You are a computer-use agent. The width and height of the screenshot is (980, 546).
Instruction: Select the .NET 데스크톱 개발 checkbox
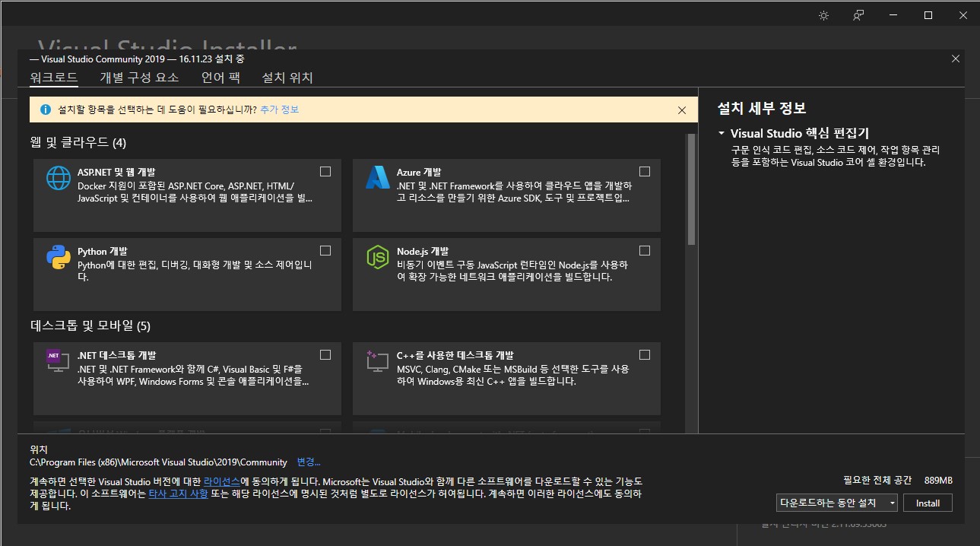tap(325, 354)
